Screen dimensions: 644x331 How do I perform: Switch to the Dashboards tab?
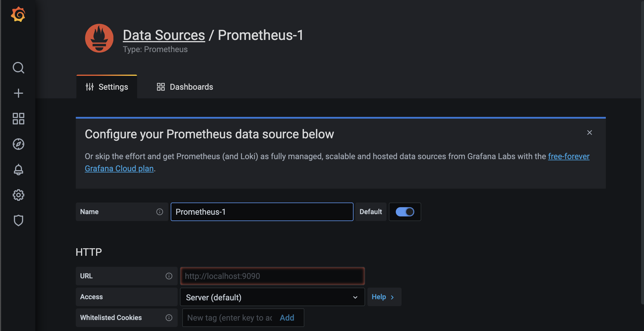pos(184,87)
